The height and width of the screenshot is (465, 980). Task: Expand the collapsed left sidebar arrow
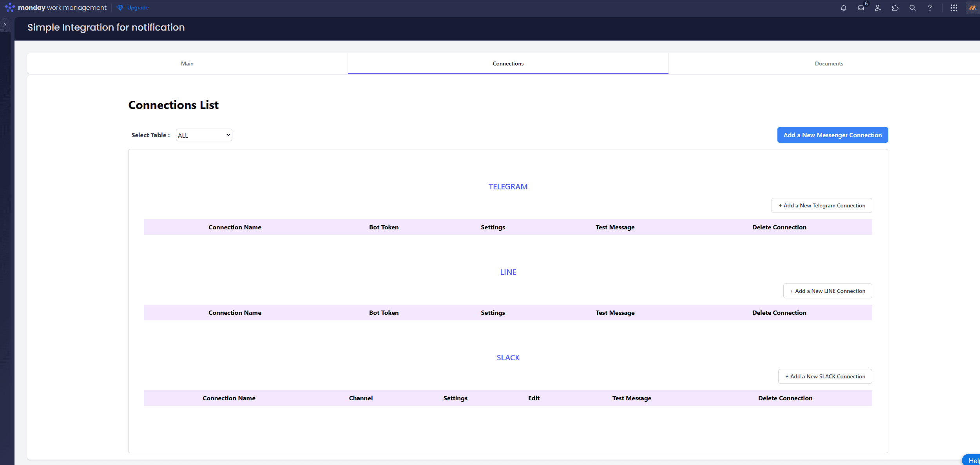point(5,25)
